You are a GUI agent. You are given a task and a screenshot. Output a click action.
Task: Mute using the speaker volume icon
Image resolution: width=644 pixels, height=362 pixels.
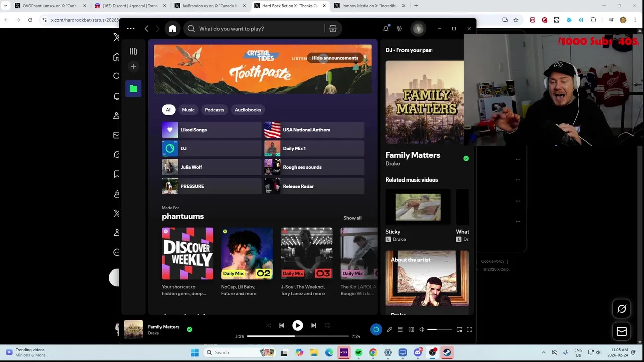(x=422, y=329)
